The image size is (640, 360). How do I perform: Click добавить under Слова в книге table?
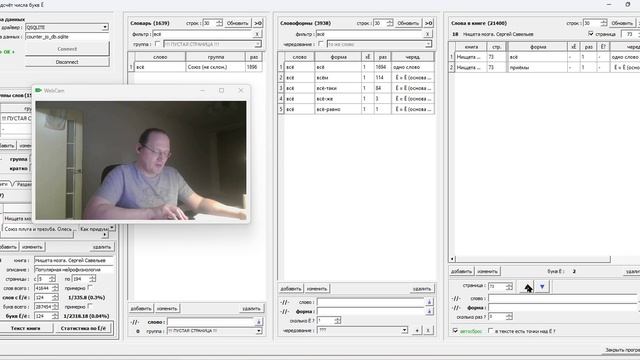click(x=461, y=271)
